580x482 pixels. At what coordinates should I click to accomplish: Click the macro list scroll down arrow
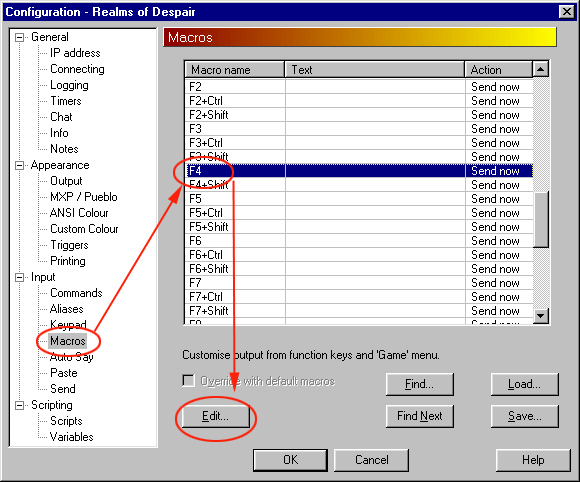coord(541,316)
